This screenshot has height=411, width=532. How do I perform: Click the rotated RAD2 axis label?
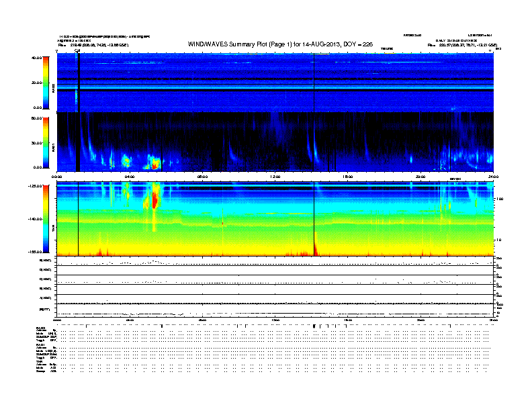click(53, 88)
